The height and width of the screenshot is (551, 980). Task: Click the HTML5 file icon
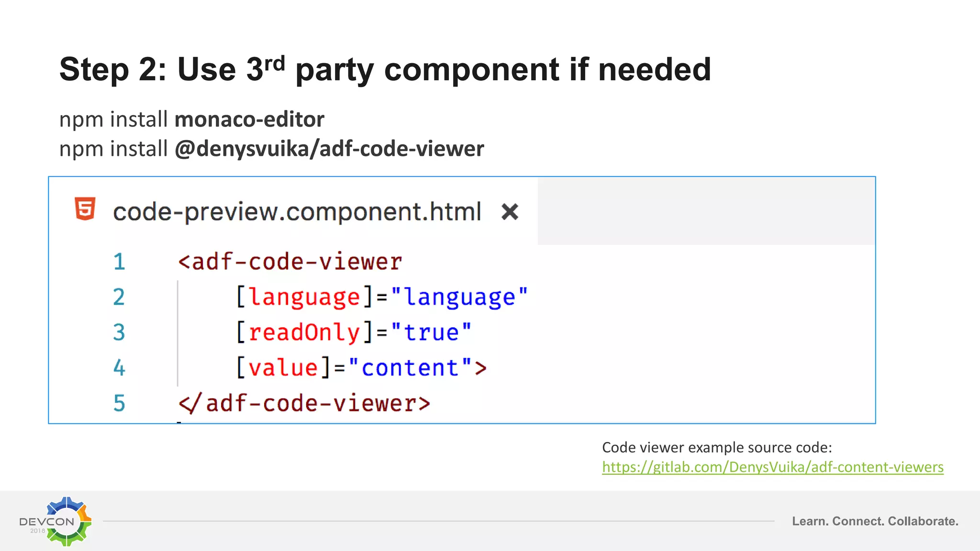[x=85, y=209]
